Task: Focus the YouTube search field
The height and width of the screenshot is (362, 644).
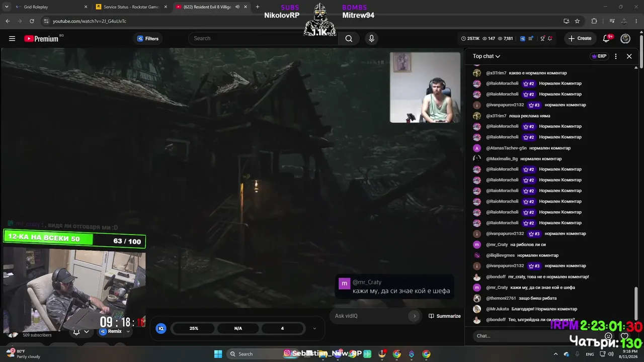Action: click(x=263, y=39)
